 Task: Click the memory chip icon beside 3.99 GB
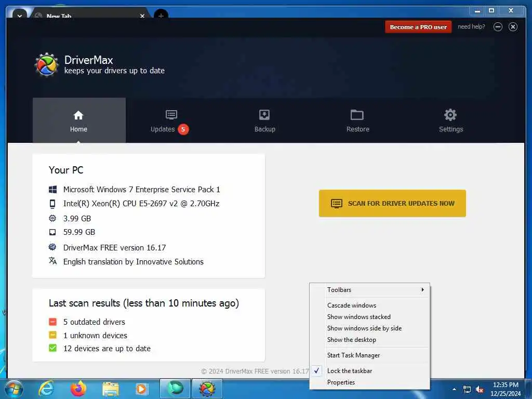pos(52,218)
